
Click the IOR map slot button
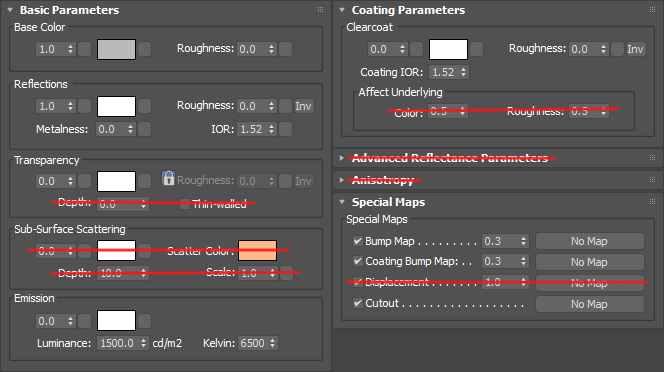click(x=286, y=129)
